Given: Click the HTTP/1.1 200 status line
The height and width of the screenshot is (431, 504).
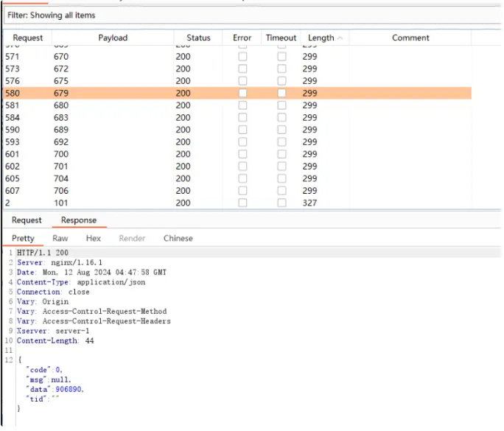Looking at the screenshot, I should point(43,253).
